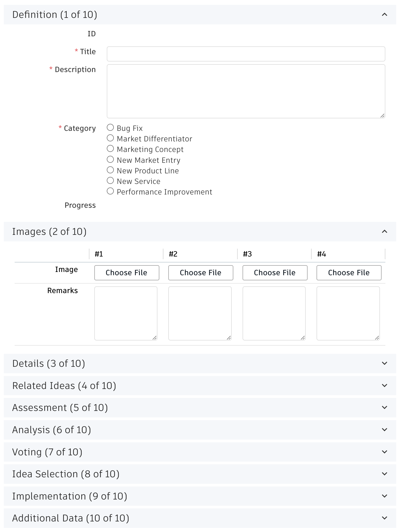Choose the New Product Line option
Screen dimensions: 400x532
(x=110, y=170)
